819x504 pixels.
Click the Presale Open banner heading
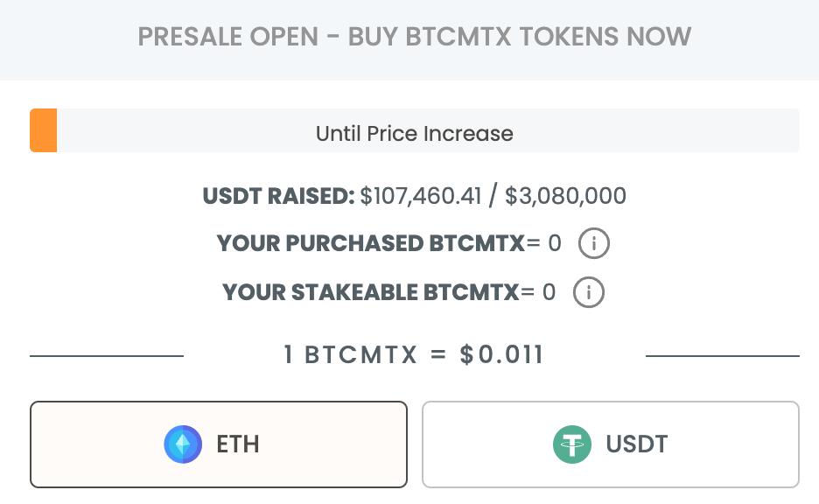tap(415, 37)
